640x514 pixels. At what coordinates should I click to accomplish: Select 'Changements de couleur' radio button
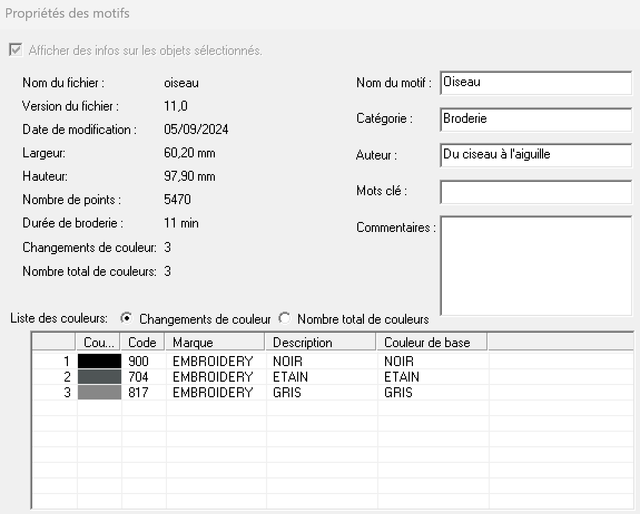127,318
